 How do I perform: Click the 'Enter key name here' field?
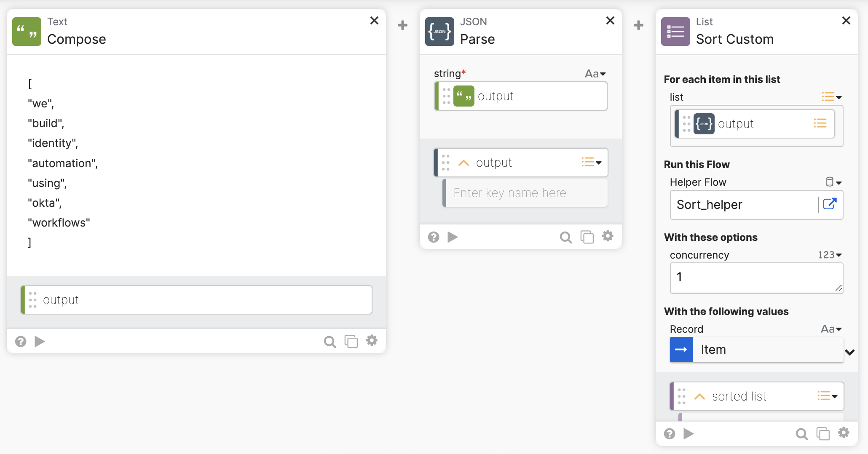tap(526, 193)
